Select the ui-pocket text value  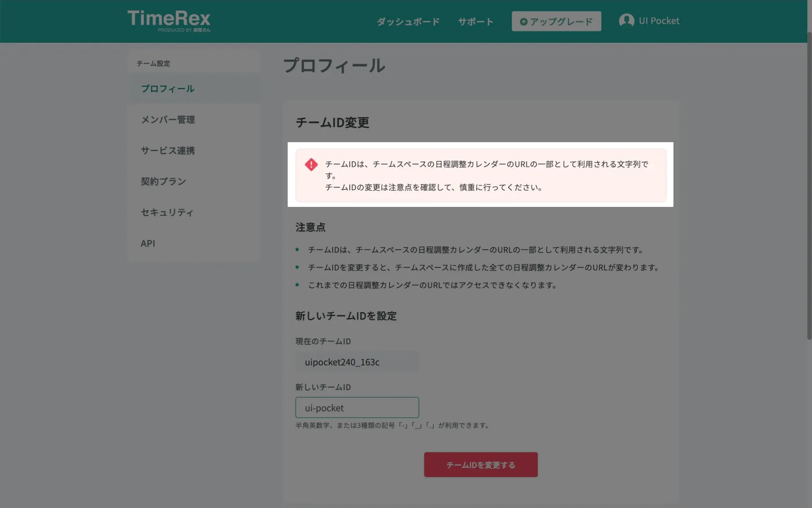[324, 408]
